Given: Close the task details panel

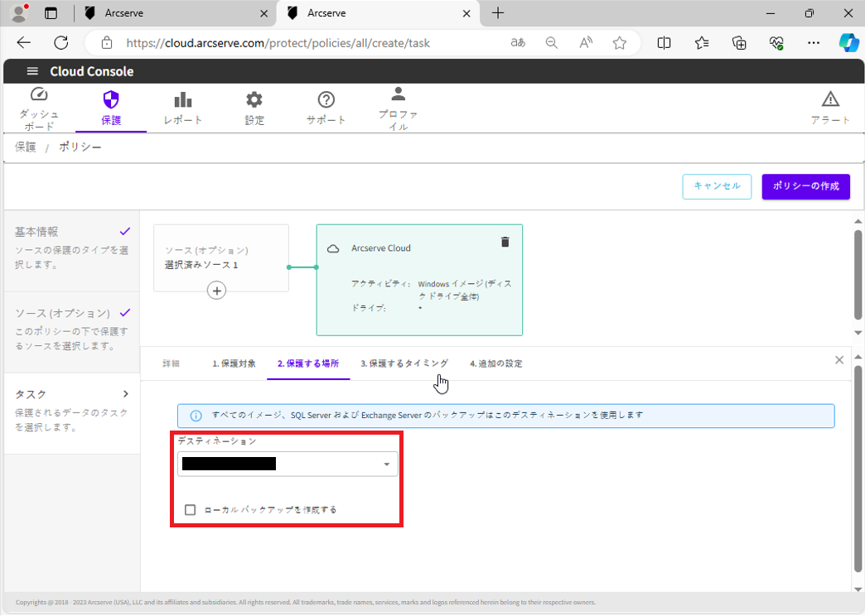Looking at the screenshot, I should (x=839, y=360).
